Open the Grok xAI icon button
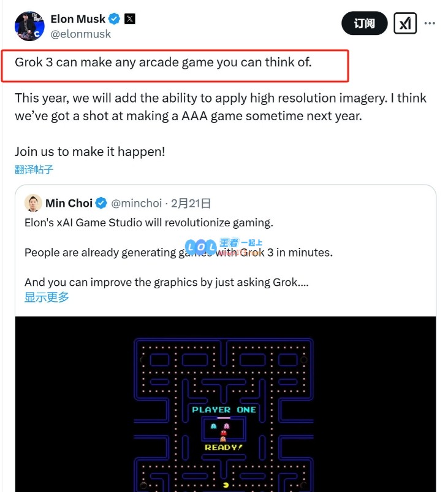448x492 pixels. tap(405, 24)
